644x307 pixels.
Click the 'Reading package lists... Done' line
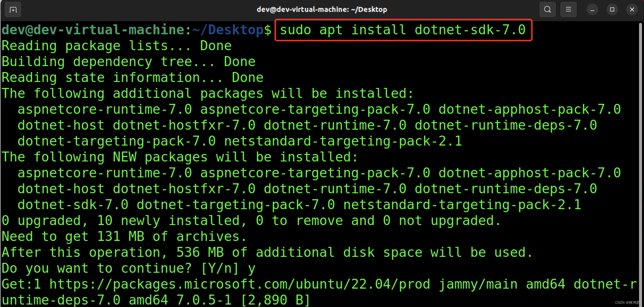[x=116, y=45]
